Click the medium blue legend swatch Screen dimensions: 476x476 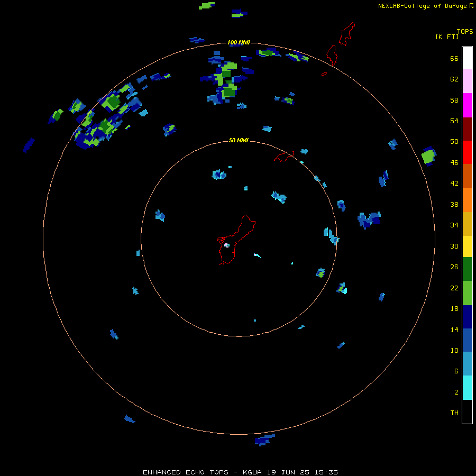467,340
